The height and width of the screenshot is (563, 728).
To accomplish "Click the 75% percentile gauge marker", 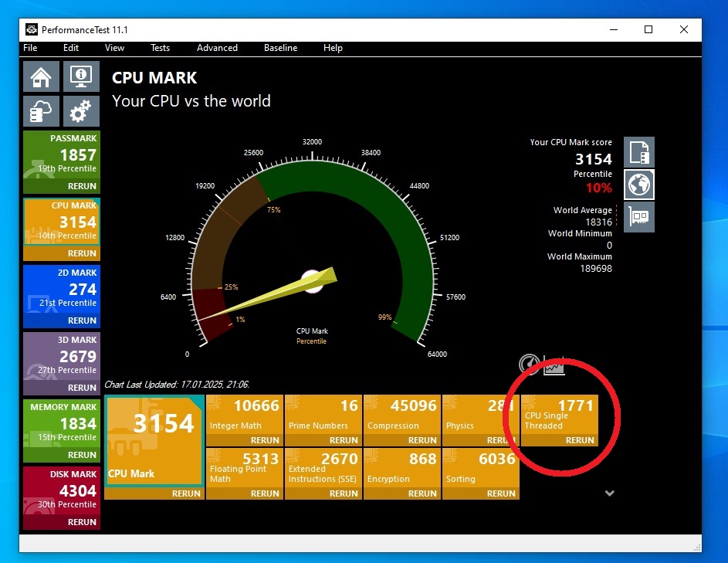I will [273, 210].
